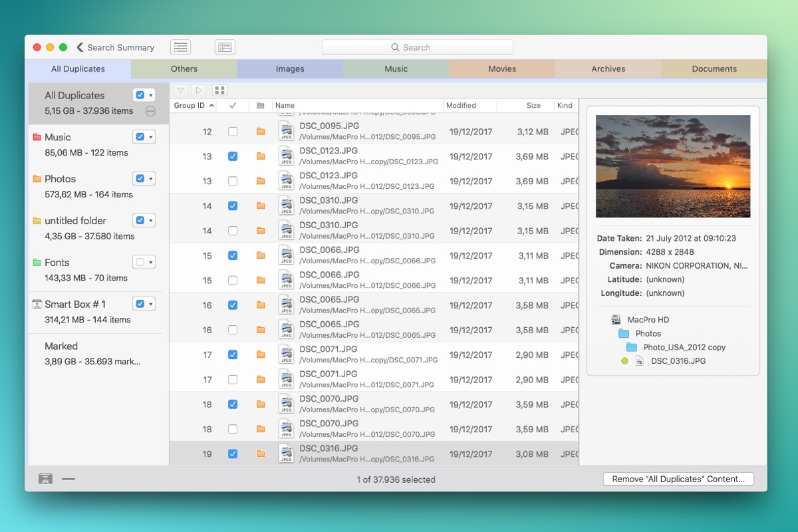Select the All Duplicates tab
This screenshot has height=532, width=798.
(78, 69)
